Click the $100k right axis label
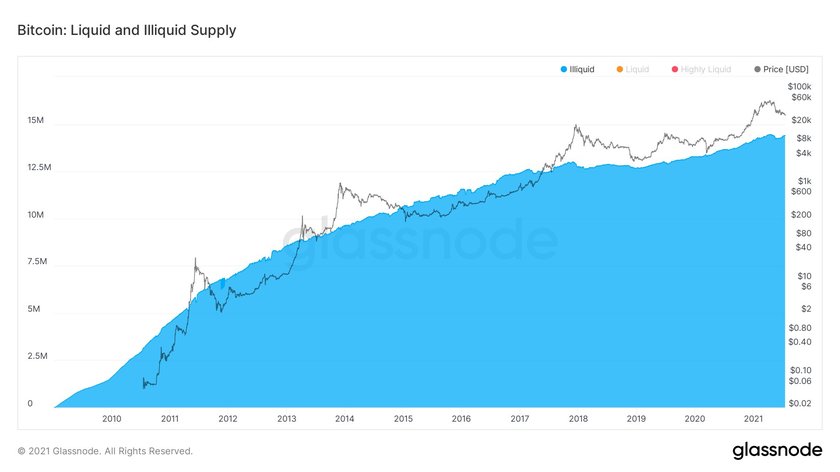The height and width of the screenshot is (472, 840). (799, 86)
